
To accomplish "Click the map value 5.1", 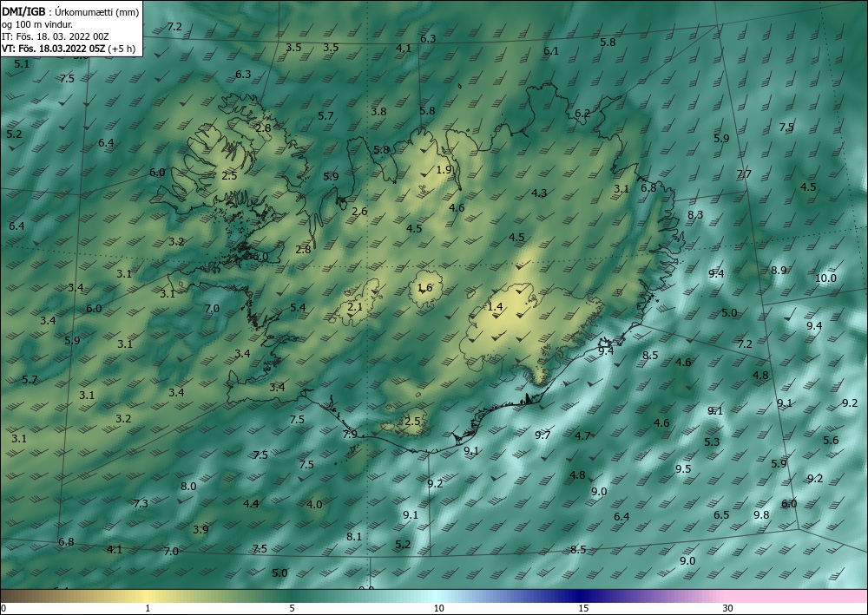I will pos(22,64).
